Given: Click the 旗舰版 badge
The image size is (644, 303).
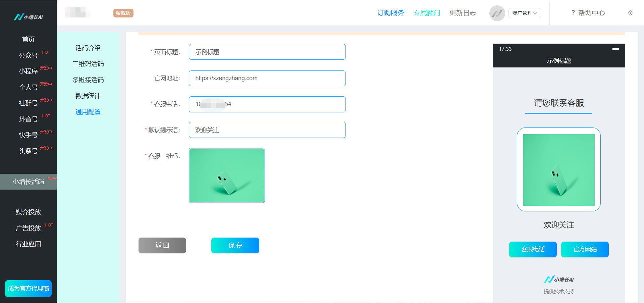Looking at the screenshot, I should 123,13.
